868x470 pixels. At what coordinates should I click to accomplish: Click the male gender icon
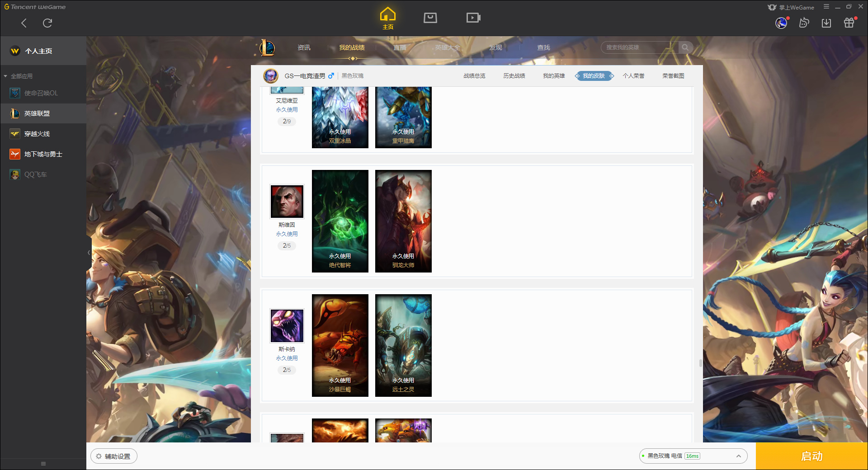coord(331,75)
